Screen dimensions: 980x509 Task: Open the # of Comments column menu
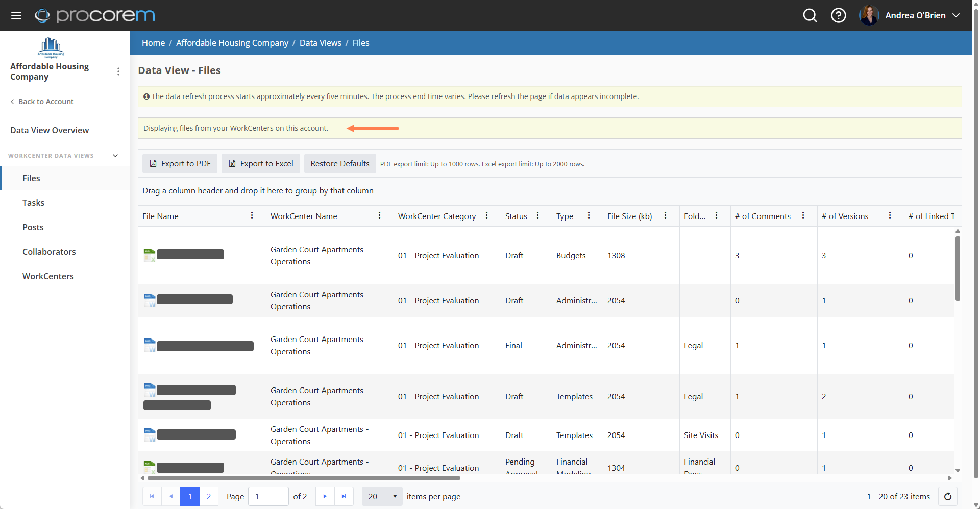point(803,215)
